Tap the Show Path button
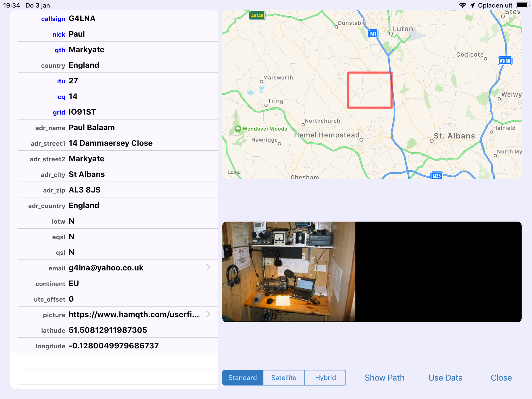Screen dimensions: 532x399 click(x=384, y=378)
